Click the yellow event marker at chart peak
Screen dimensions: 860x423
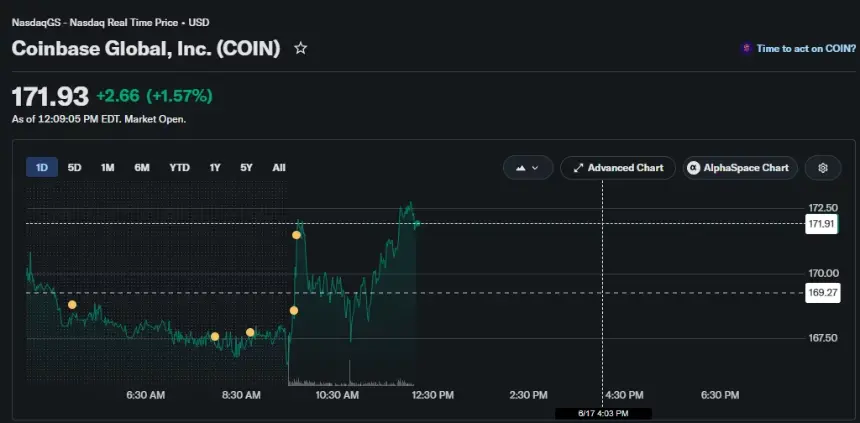point(296,235)
